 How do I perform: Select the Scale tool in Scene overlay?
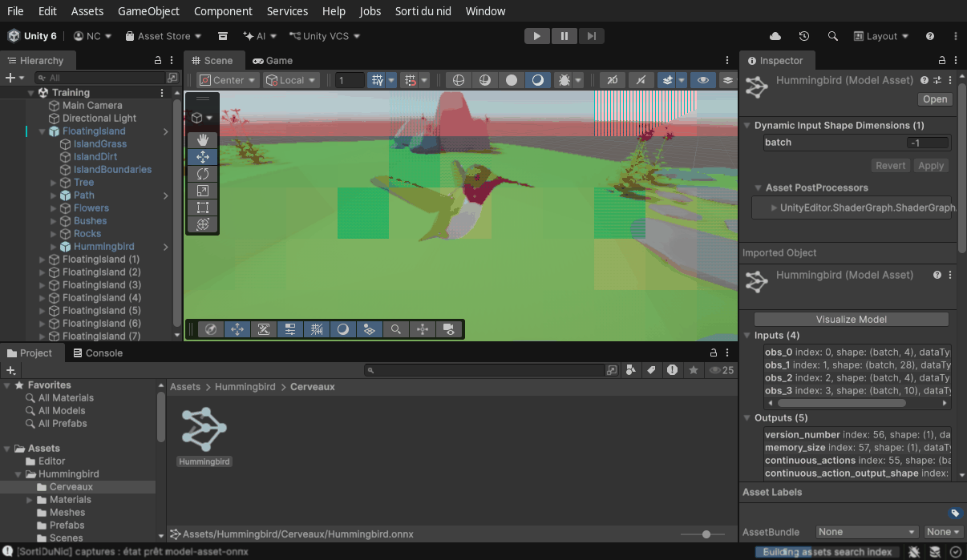click(202, 191)
